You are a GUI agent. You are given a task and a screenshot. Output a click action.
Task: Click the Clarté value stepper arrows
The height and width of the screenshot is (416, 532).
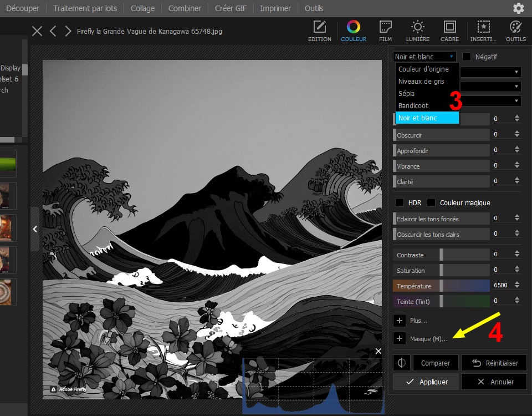[x=516, y=181]
